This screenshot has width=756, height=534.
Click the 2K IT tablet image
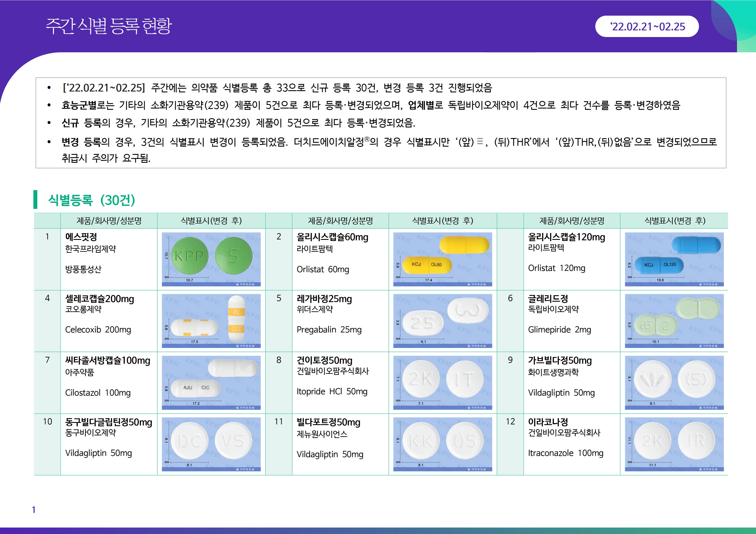click(x=442, y=382)
